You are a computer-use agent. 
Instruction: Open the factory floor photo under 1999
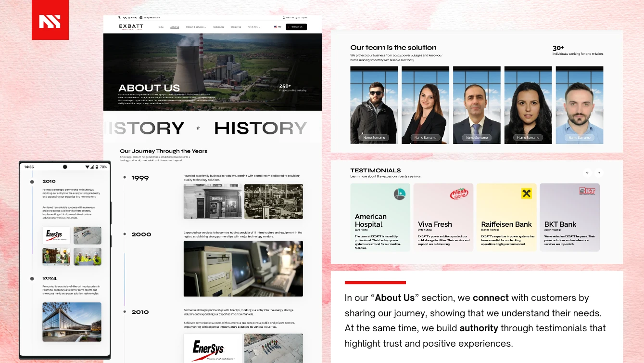[x=274, y=202]
